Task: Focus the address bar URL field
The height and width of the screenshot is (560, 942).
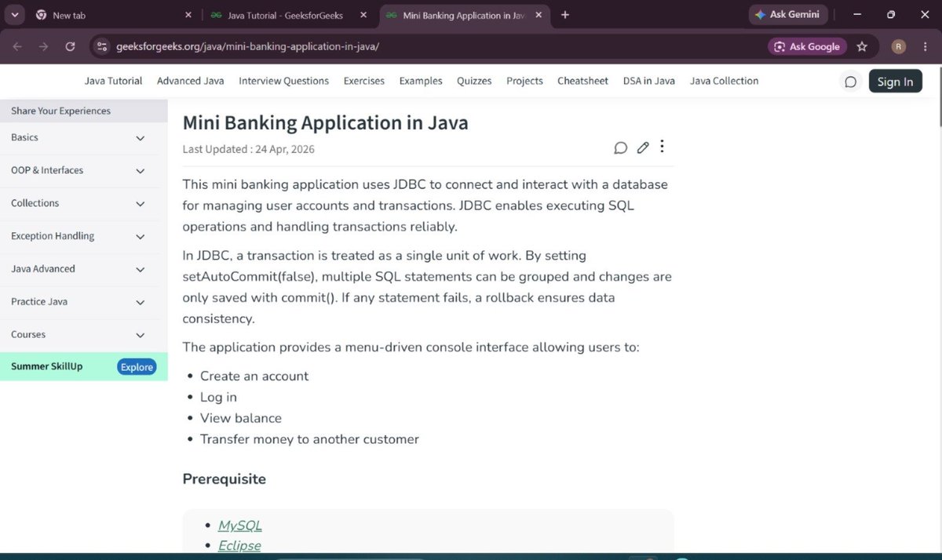Action: [x=432, y=46]
